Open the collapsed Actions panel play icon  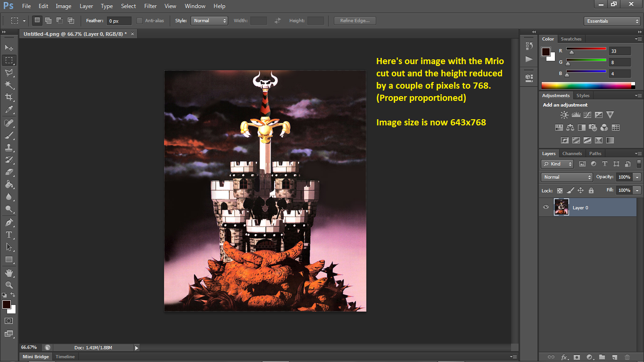pyautogui.click(x=528, y=59)
